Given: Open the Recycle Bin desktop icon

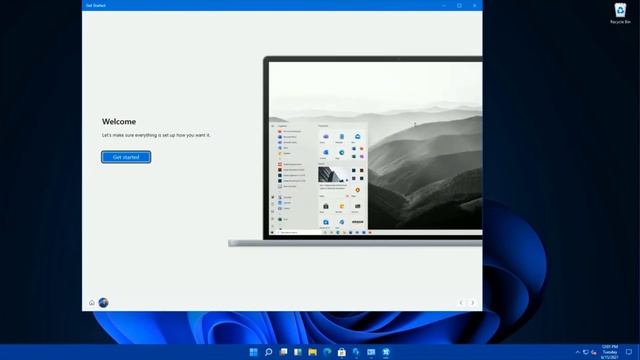Looking at the screenshot, I should 620,13.
